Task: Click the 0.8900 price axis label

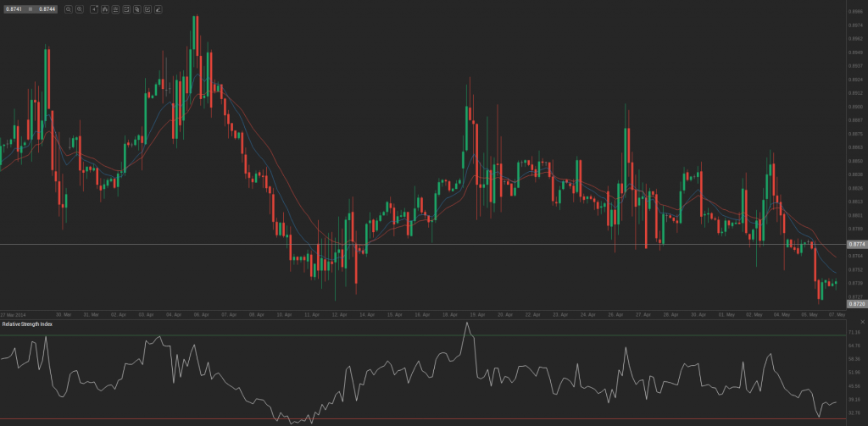Action: click(855, 107)
